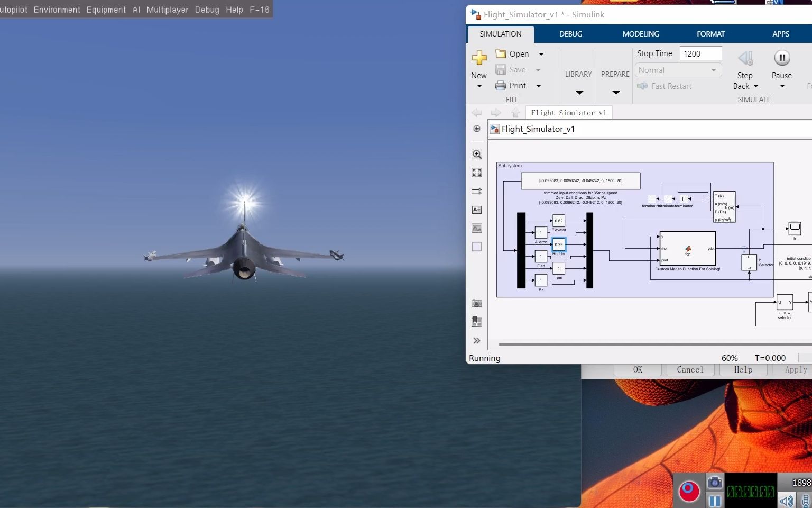Click the Fit to View palette icon
Screen dimensions: 812x508
[x=477, y=173]
